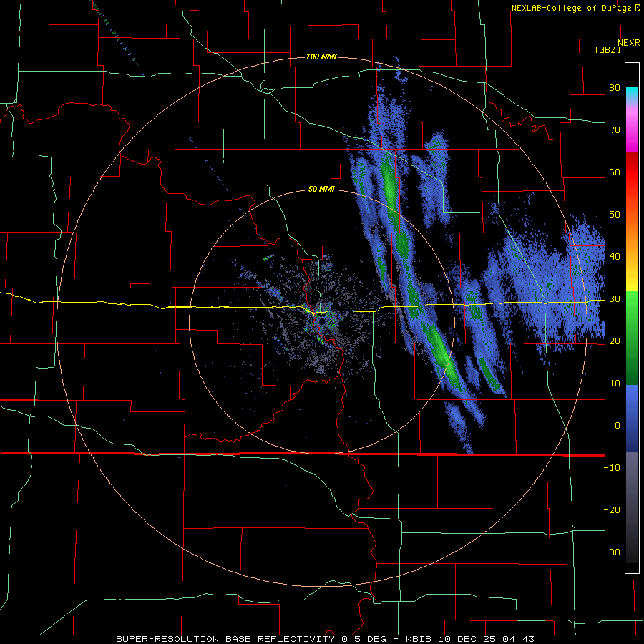Click the 10 value on the dBZ scale
This screenshot has width=644, height=644.
point(615,384)
